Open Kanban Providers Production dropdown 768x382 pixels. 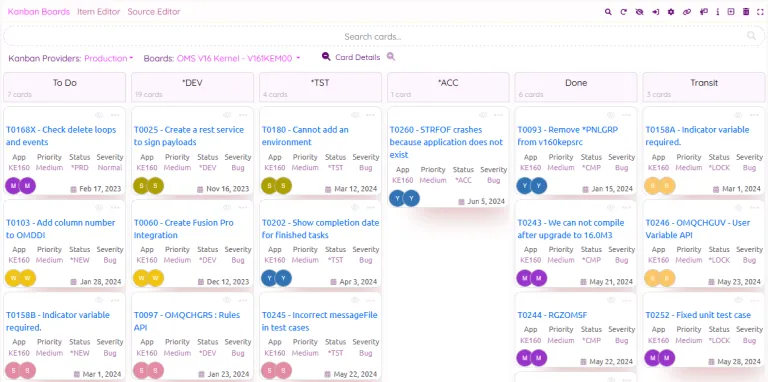tap(109, 58)
